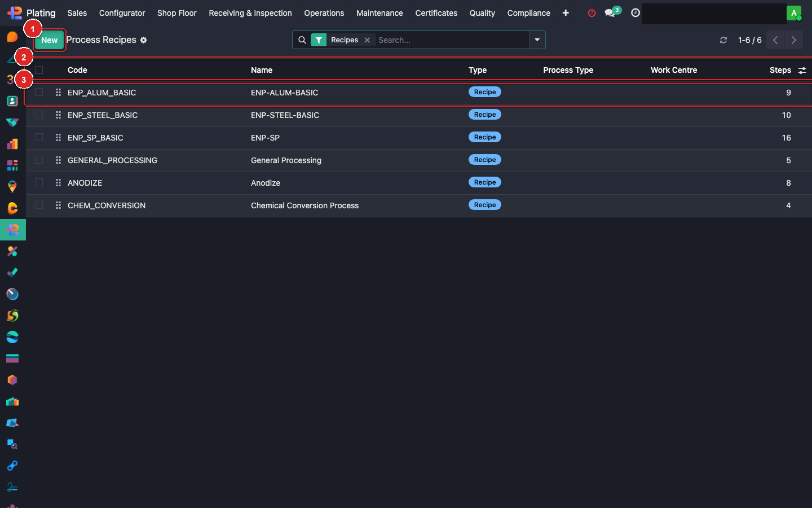Toggle the select-all header checkbox
Image resolution: width=812 pixels, height=508 pixels.
point(39,70)
